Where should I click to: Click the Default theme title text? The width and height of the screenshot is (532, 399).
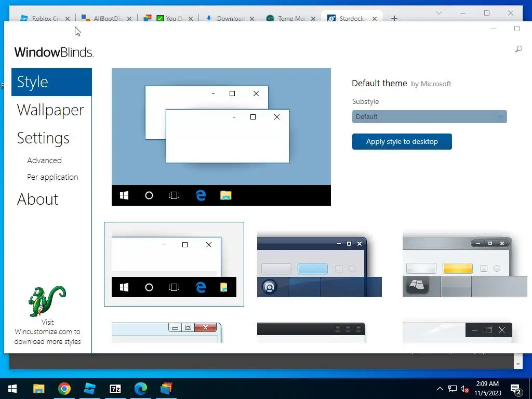point(379,84)
